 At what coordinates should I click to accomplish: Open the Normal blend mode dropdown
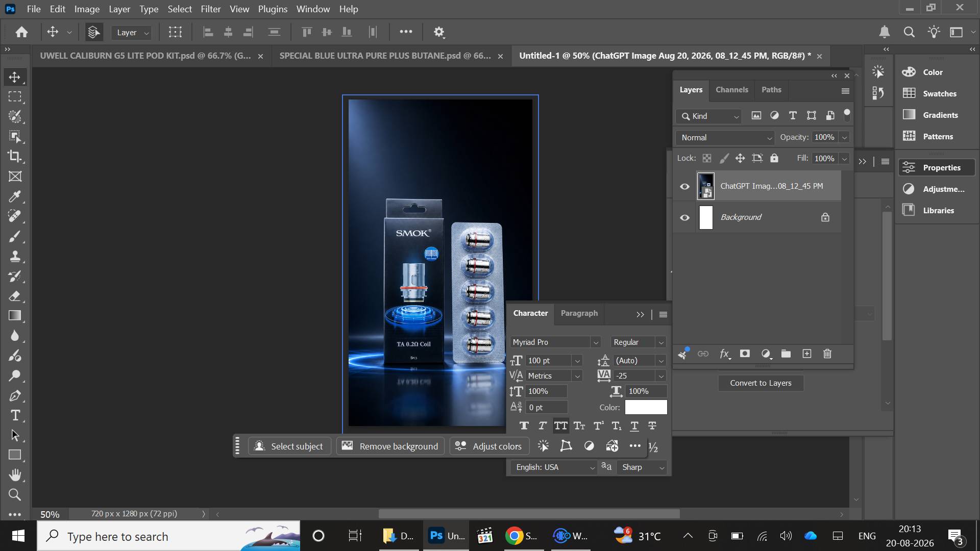pos(725,137)
